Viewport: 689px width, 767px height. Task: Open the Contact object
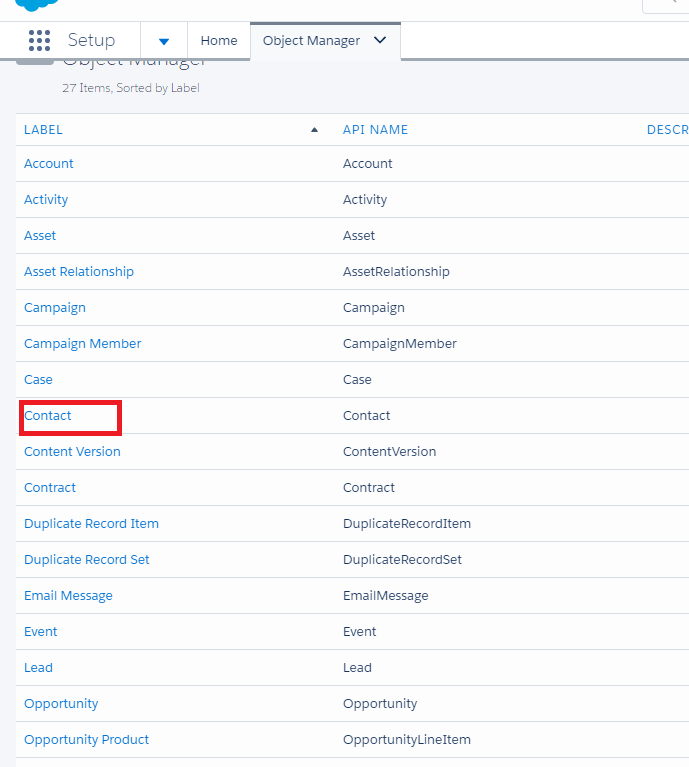click(x=48, y=416)
